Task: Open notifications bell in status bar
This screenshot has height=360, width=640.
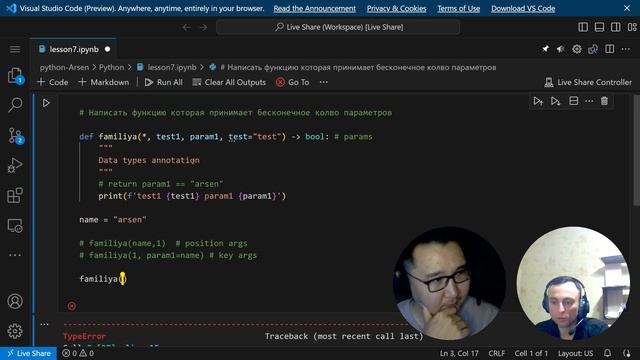Action: point(607,353)
